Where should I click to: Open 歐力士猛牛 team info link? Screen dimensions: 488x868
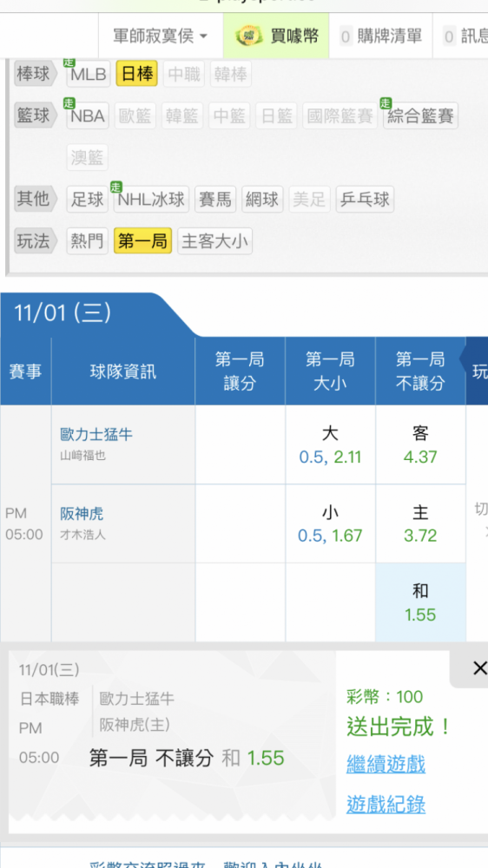click(x=96, y=435)
